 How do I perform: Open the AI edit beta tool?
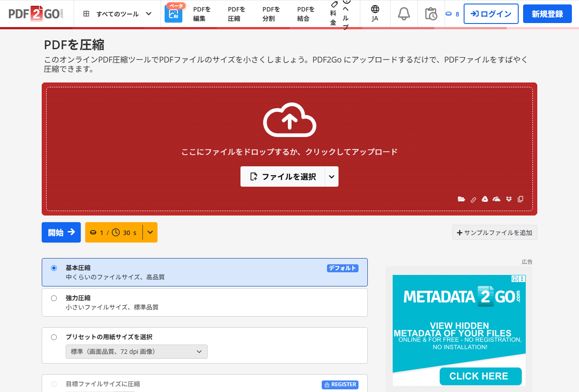coord(173,14)
